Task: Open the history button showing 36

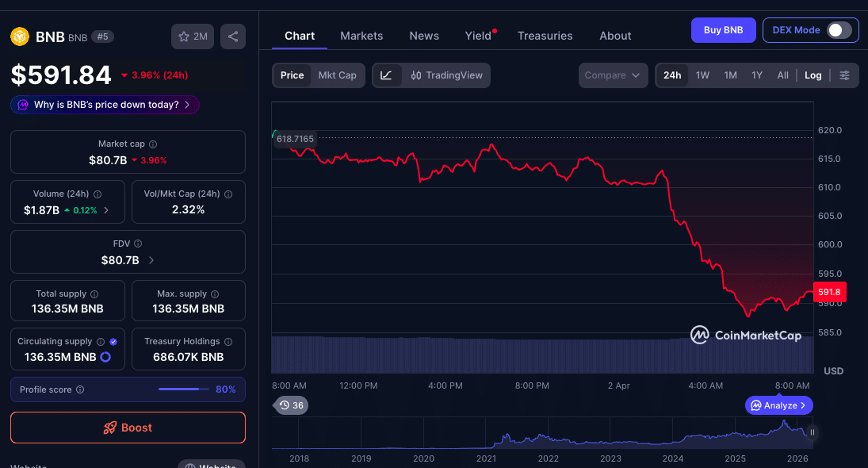Action: (291, 405)
